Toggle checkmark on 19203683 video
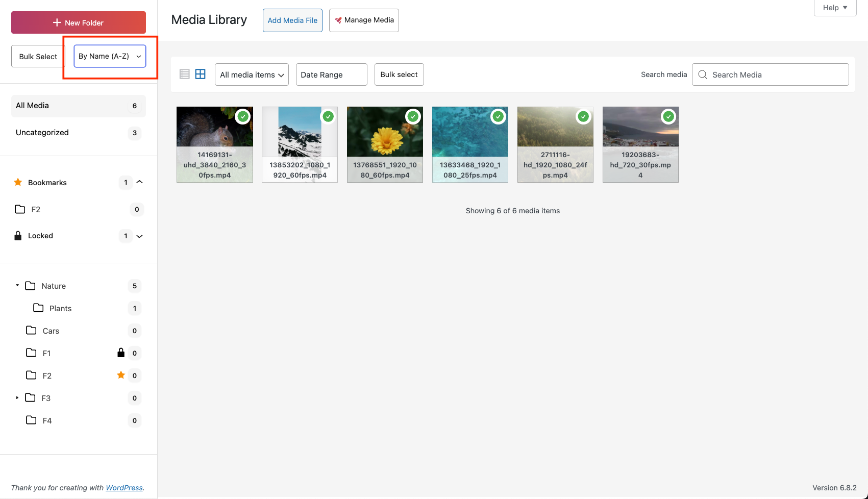Image resolution: width=868 pixels, height=499 pixels. coord(668,117)
